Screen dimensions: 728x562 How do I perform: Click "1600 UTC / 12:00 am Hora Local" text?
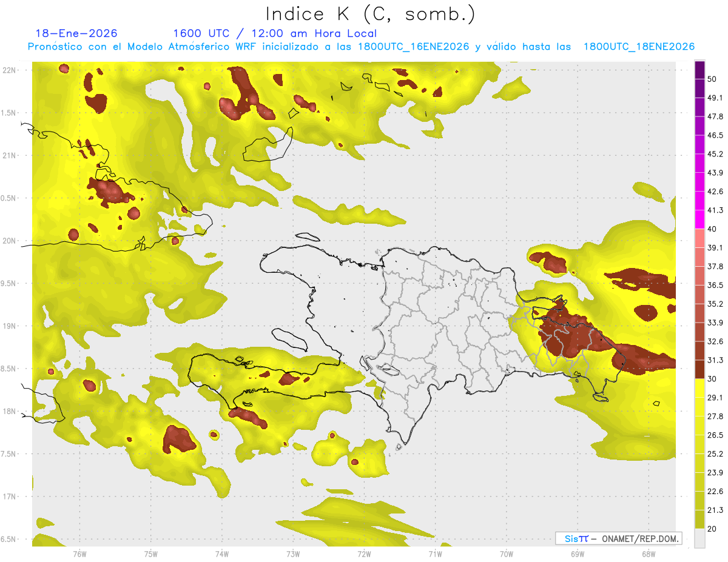pyautogui.click(x=275, y=33)
